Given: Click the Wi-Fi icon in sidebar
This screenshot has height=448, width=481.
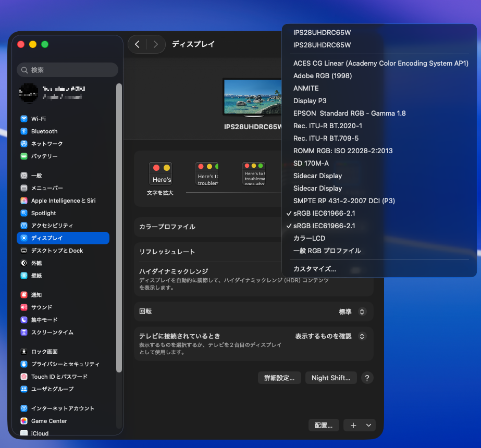Looking at the screenshot, I should (x=24, y=119).
